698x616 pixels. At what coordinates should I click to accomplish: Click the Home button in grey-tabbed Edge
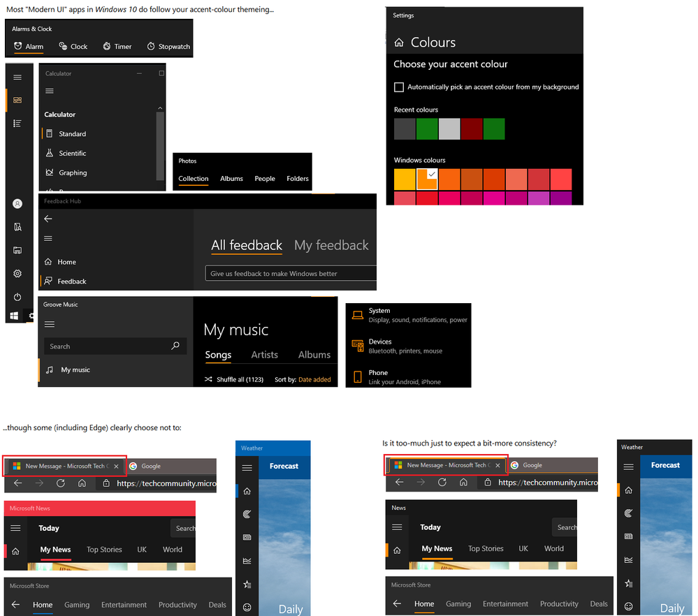(82, 483)
